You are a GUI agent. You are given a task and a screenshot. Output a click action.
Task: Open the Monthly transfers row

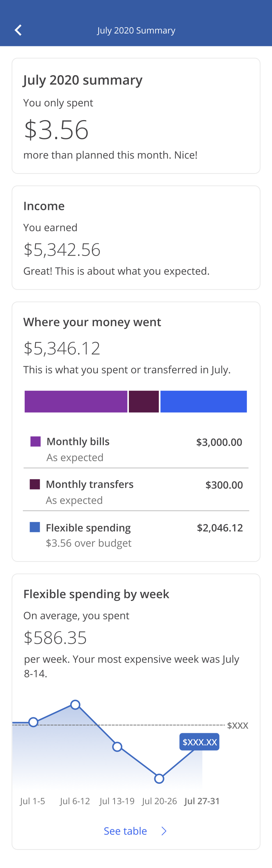[136, 492]
